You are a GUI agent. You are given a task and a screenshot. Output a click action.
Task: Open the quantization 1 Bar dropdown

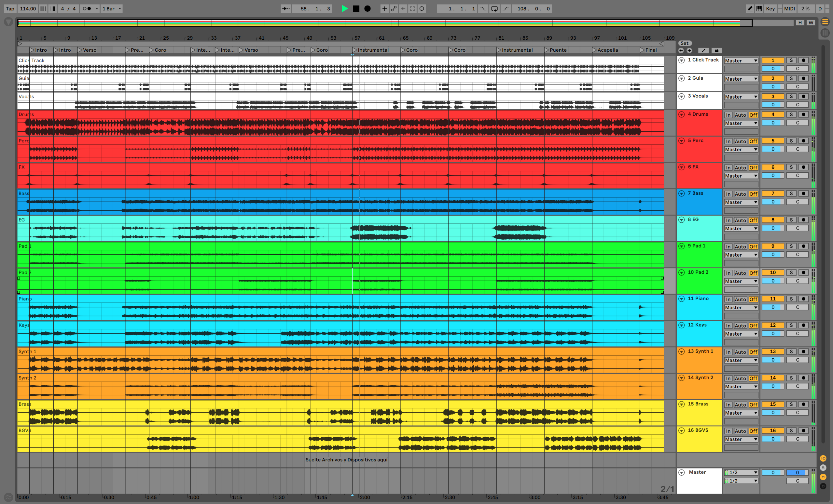click(x=112, y=9)
